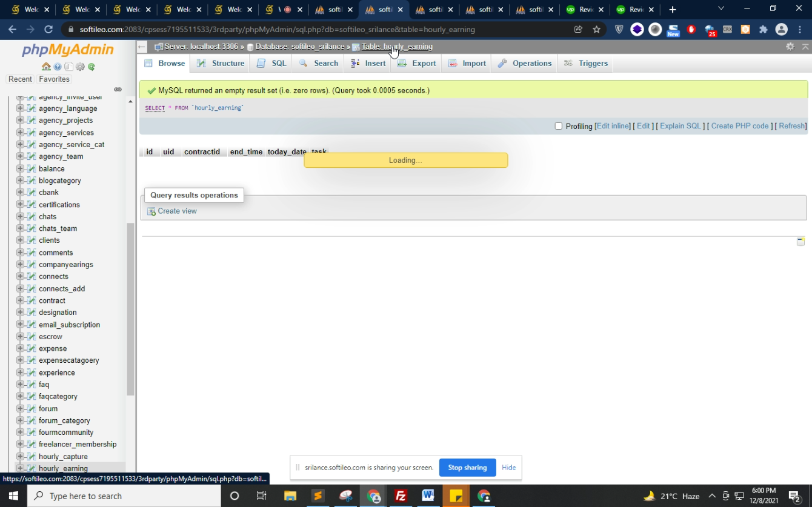This screenshot has height=507, width=812.
Task: Click the phpMyAdmin Home icon
Action: tap(46, 67)
